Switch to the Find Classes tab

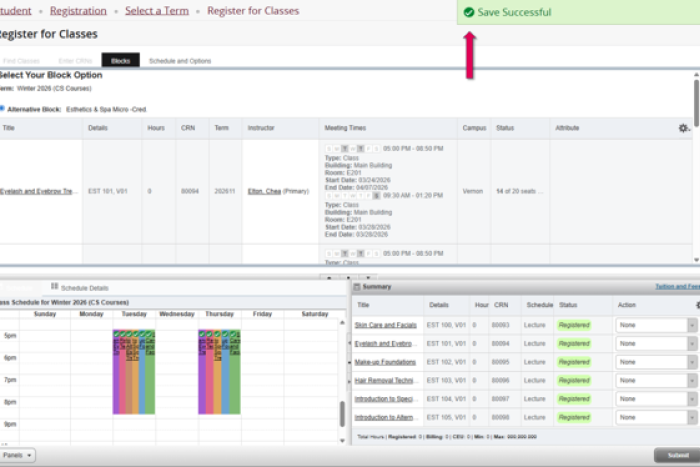click(x=21, y=61)
